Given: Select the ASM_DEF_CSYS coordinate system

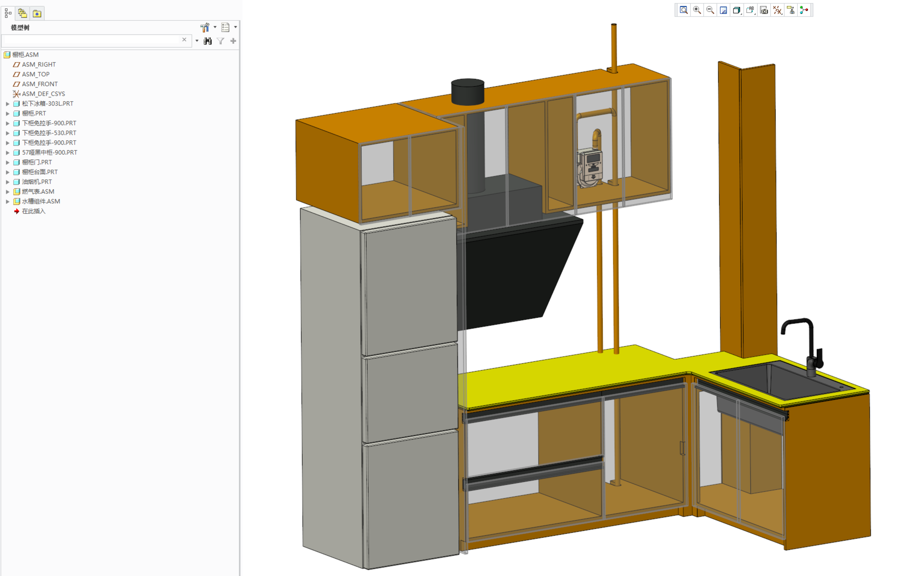Looking at the screenshot, I should click(43, 94).
